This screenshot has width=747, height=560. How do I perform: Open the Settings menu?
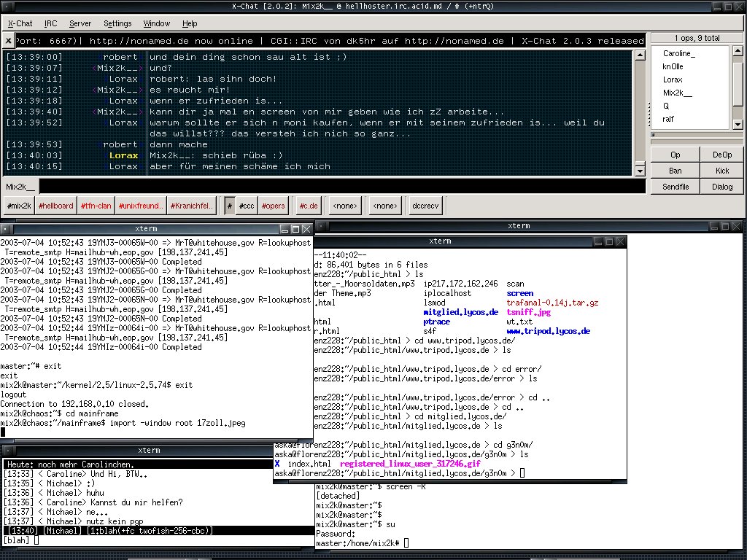point(117,23)
